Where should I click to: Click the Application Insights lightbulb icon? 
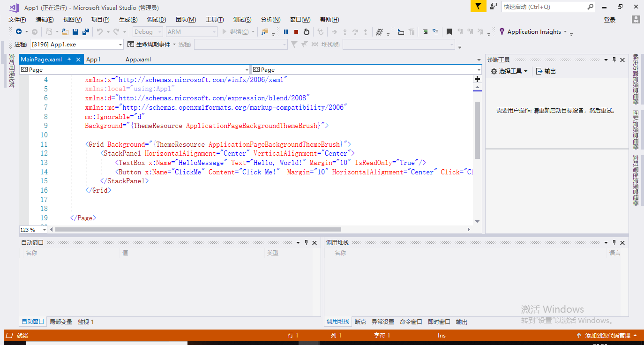(502, 31)
